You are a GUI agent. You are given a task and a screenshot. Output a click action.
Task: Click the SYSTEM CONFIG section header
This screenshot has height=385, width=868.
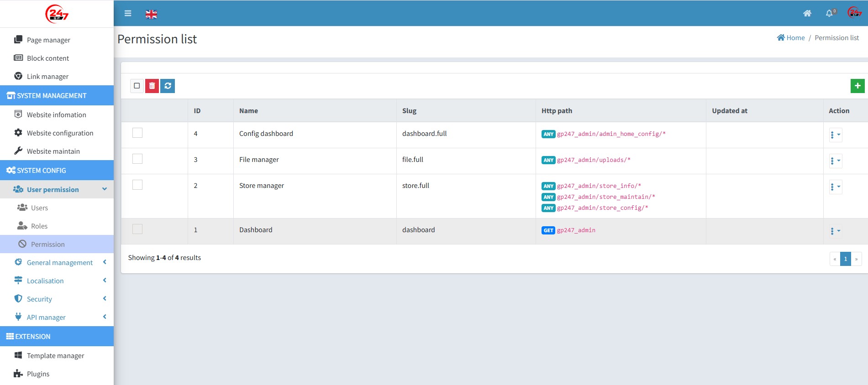(57, 170)
